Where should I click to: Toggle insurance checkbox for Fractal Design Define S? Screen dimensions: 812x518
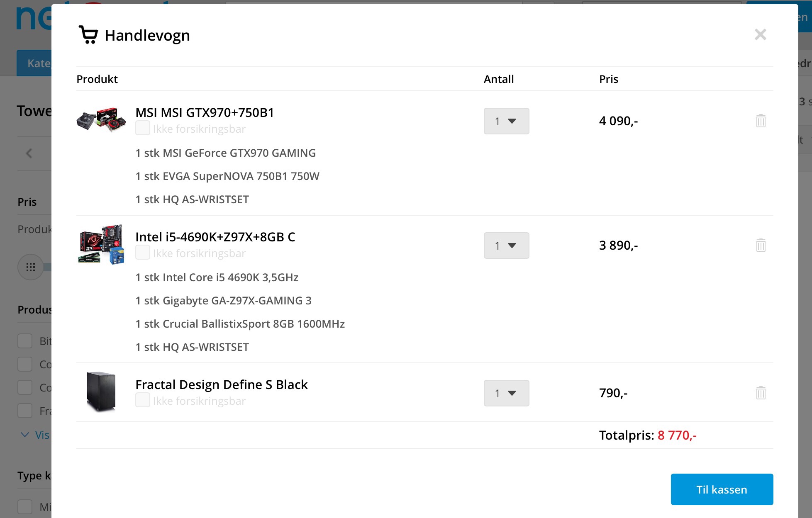[x=143, y=400]
